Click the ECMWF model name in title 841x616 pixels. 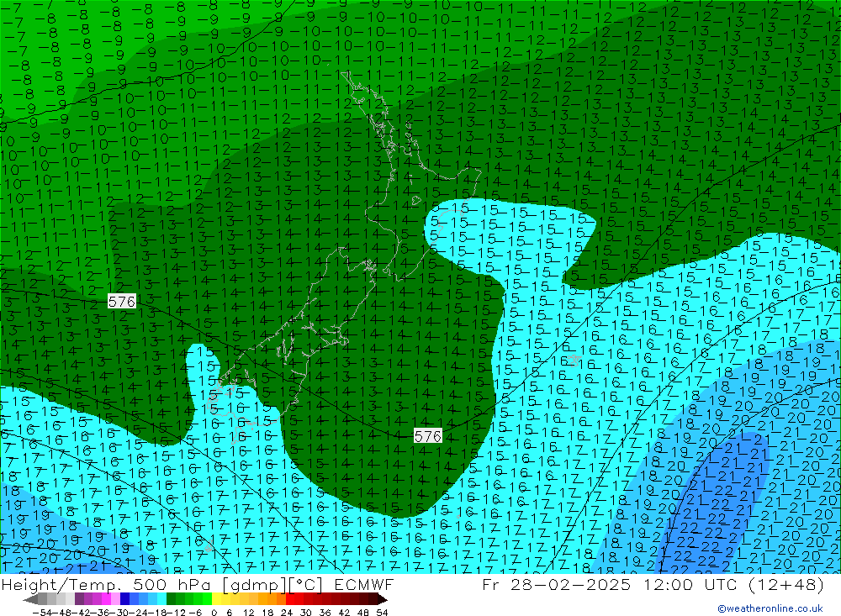[364, 584]
